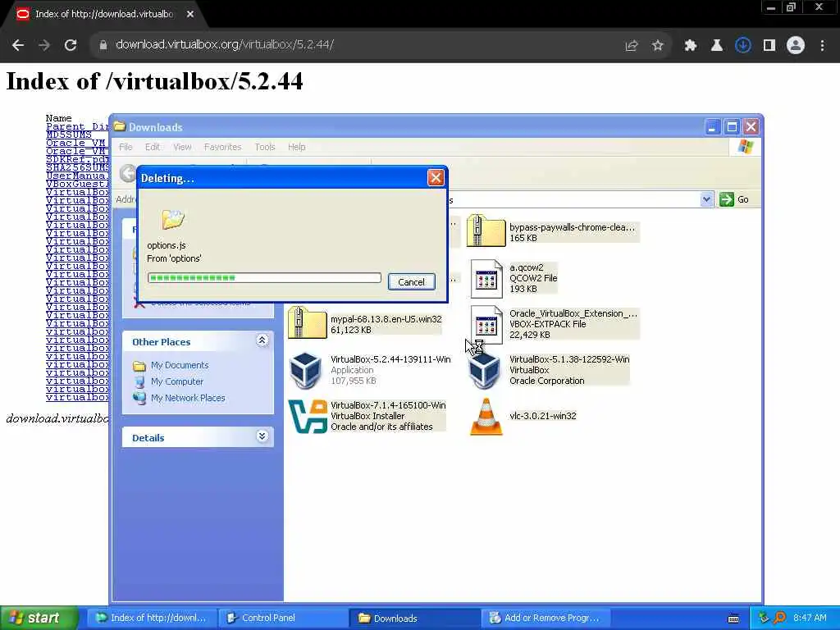
Task: Click the My Network Places globe icon
Action: coord(139,398)
